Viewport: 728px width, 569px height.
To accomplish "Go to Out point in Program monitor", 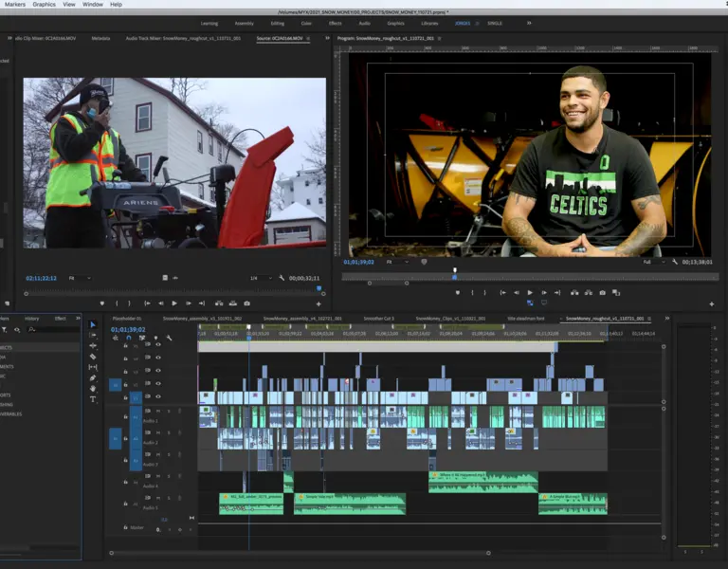I will pyautogui.click(x=557, y=293).
